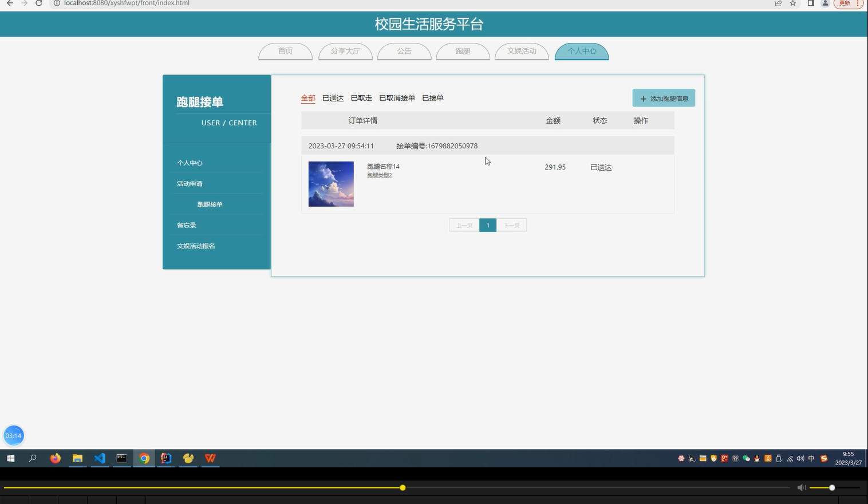
Task: Select 文娱活动报名 in the sidebar menu
Action: pos(196,245)
